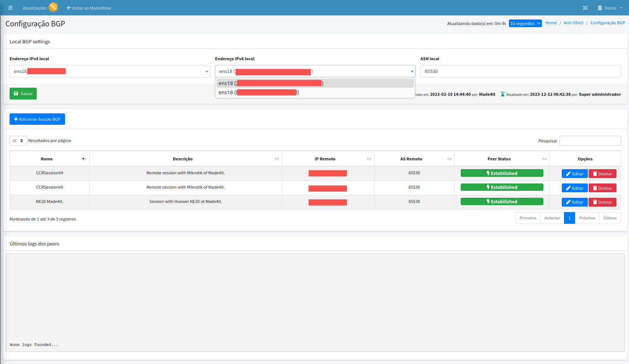
Task: Click CCRSessionV6 name cell
Action: [x=50, y=187]
